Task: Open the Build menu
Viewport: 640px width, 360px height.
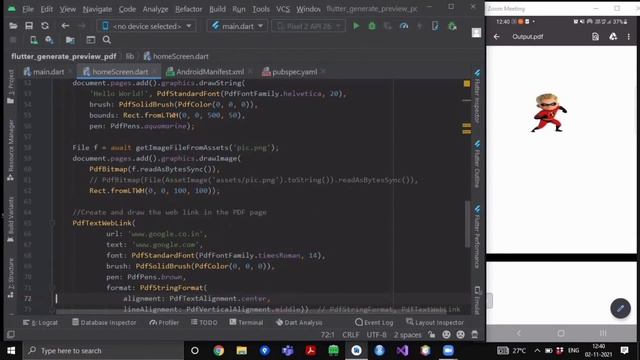Action: pos(217,9)
